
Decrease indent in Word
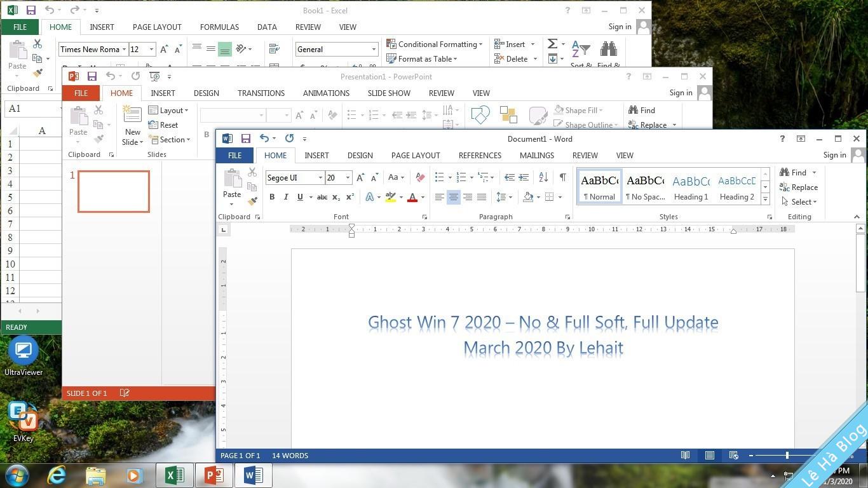[509, 177]
